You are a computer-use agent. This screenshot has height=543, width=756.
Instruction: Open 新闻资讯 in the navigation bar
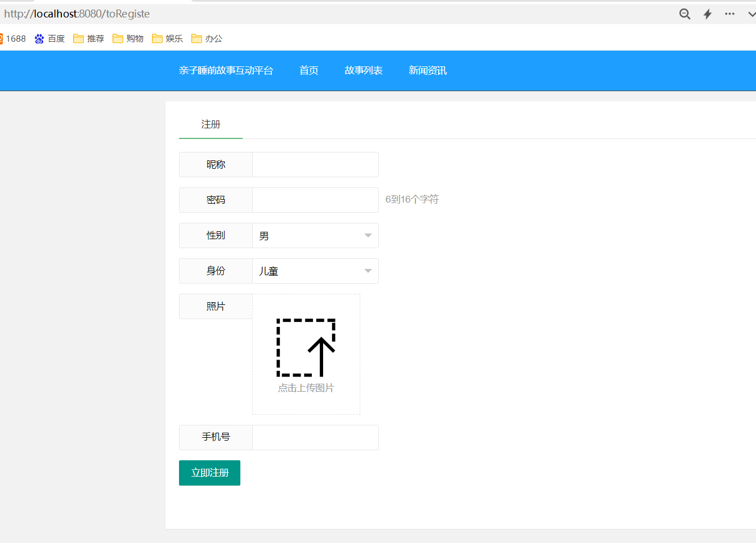[x=428, y=70]
